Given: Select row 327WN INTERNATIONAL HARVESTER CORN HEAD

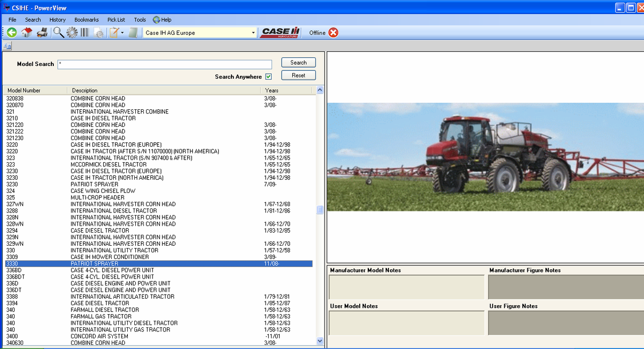Looking at the screenshot, I should (x=158, y=204).
